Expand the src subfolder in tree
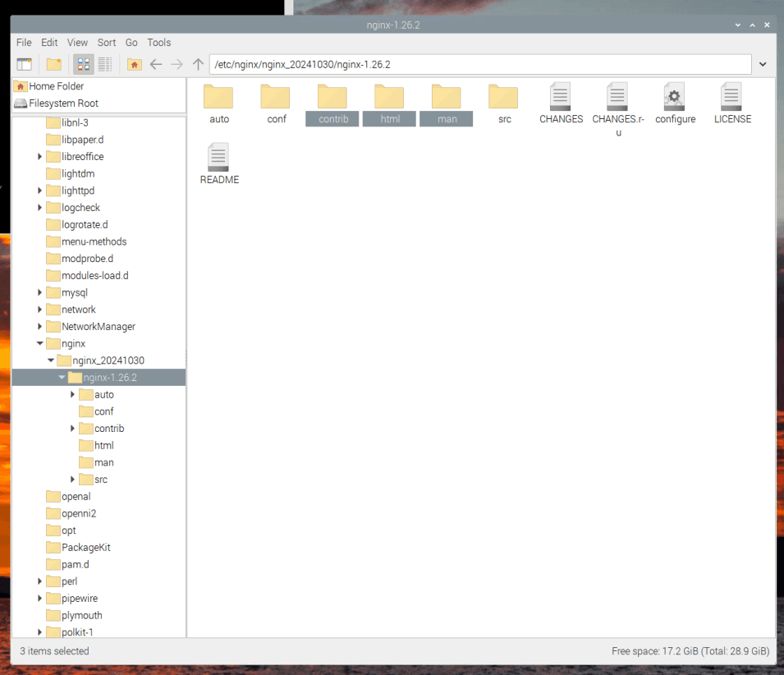The width and height of the screenshot is (784, 675). [72, 480]
